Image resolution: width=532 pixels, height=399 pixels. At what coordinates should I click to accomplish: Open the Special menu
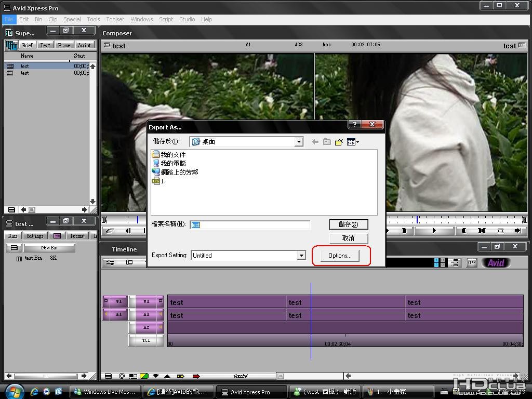click(x=72, y=19)
